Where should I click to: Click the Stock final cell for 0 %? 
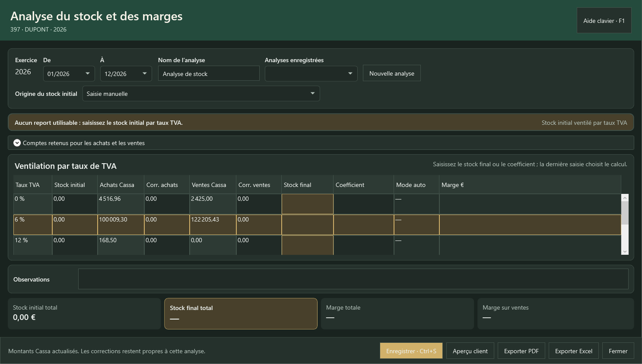point(308,204)
